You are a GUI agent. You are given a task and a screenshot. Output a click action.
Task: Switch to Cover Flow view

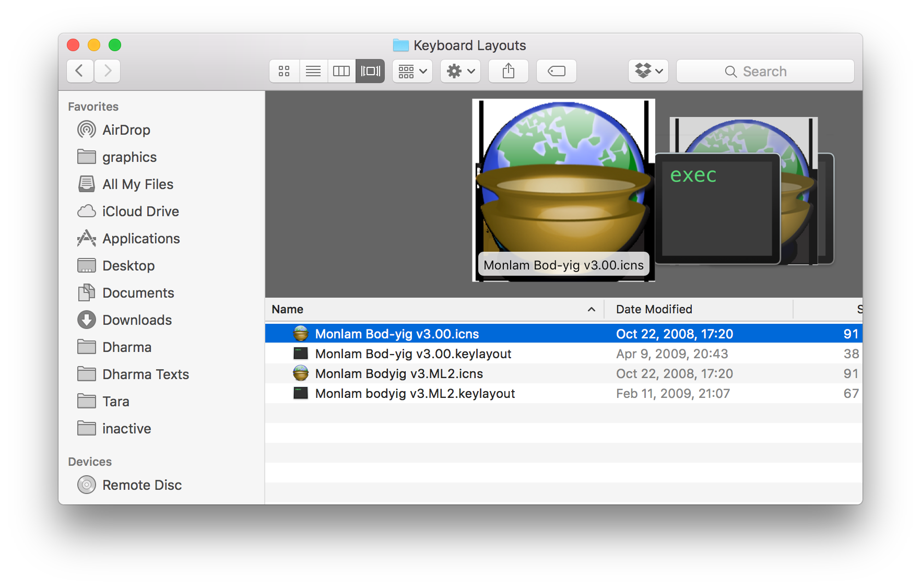370,71
